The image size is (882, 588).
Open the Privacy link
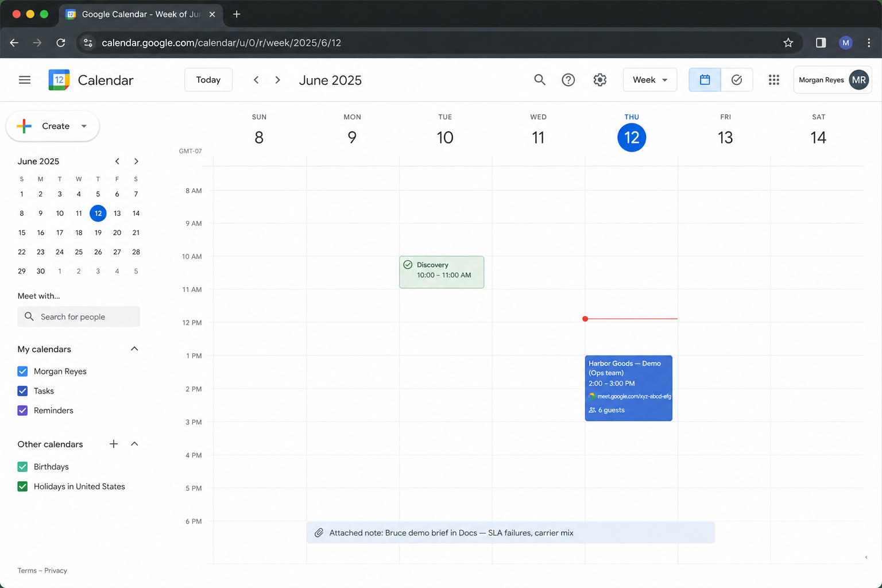pos(56,571)
